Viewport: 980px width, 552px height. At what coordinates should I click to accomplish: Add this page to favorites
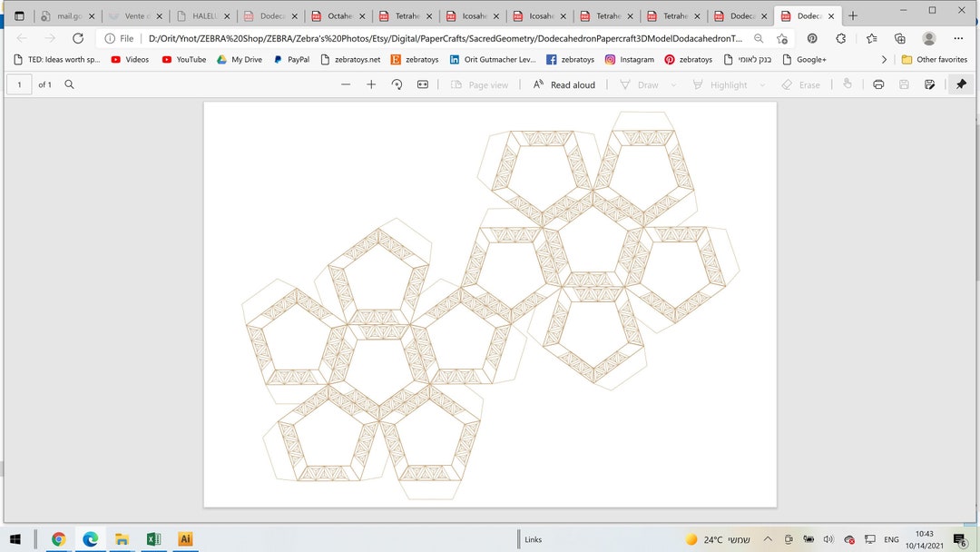782,40
